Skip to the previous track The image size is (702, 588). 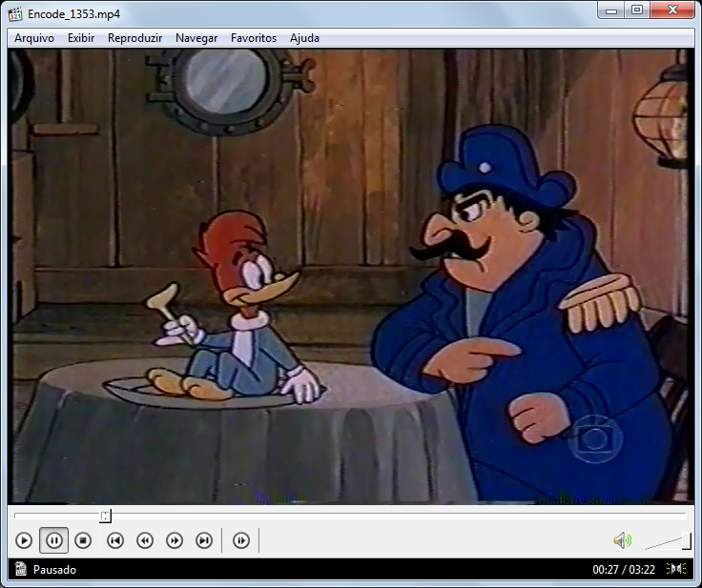click(x=115, y=540)
